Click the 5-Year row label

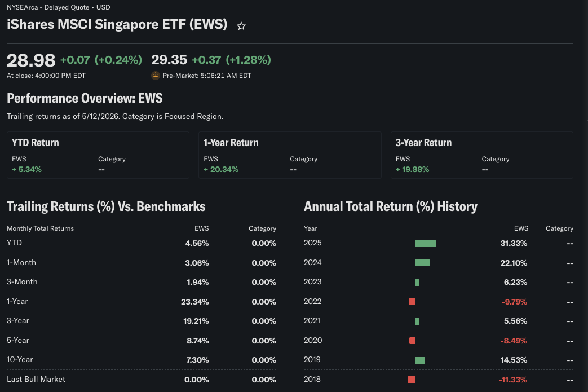tap(17, 340)
